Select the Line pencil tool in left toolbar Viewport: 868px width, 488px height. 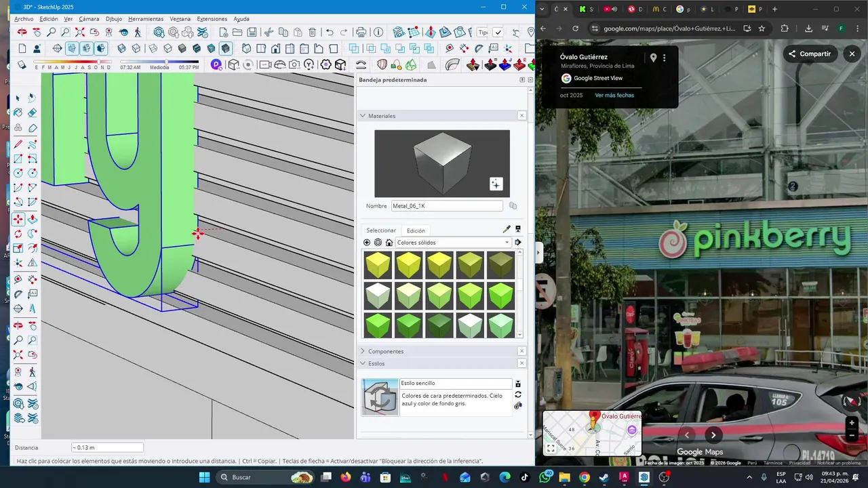(18, 143)
